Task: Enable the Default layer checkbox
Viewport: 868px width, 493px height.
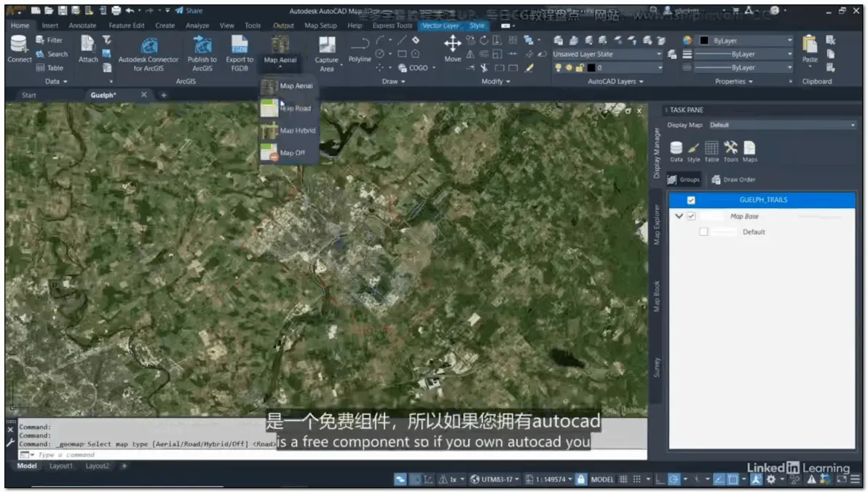Action: pos(703,232)
